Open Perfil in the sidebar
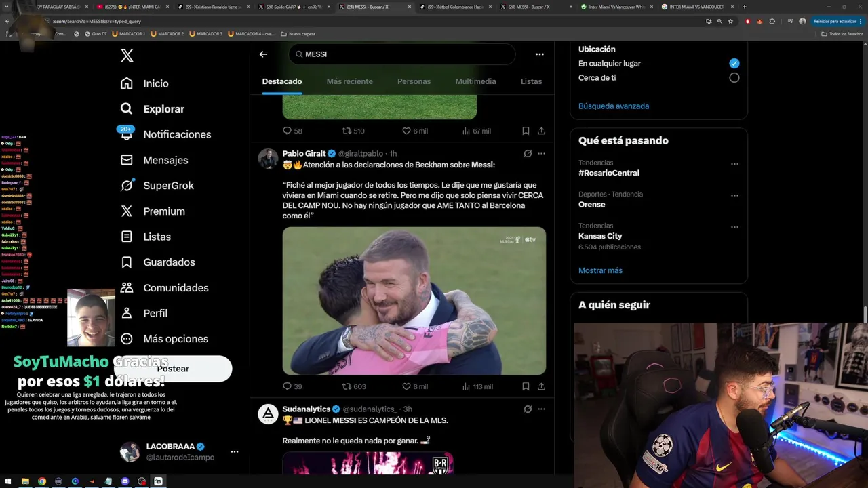This screenshot has height=488, width=868. click(x=144, y=313)
